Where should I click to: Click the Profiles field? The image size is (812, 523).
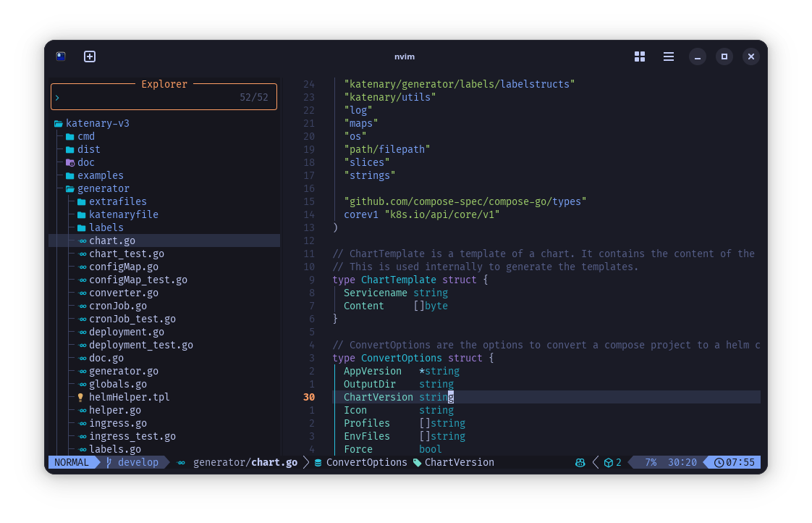367,424
